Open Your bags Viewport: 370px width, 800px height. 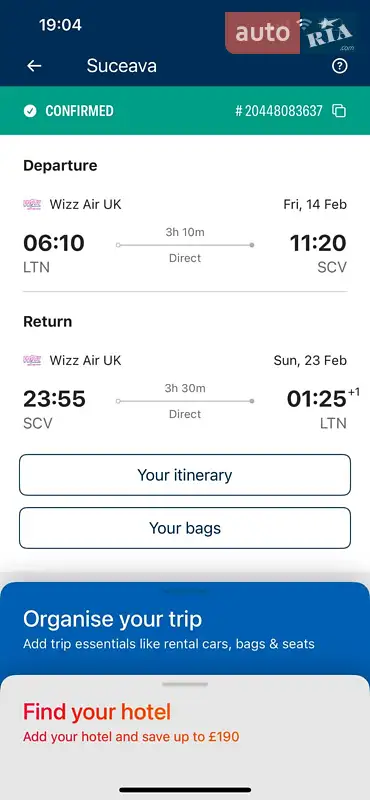point(185,528)
